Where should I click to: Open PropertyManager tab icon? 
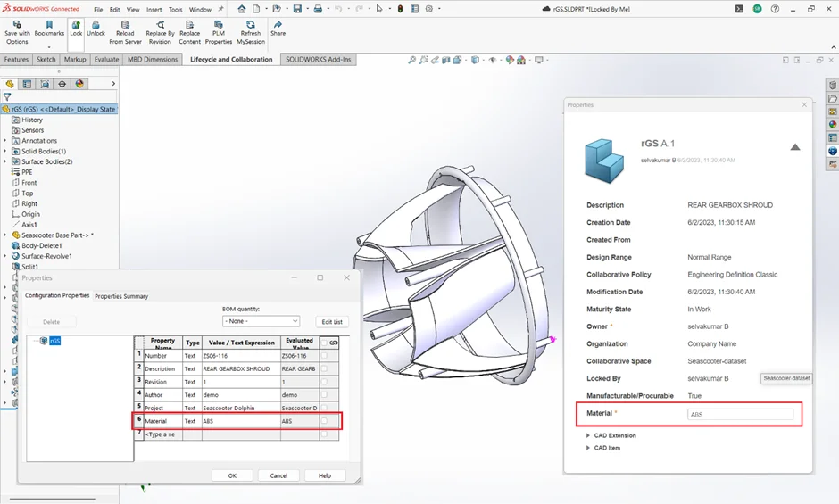point(27,84)
